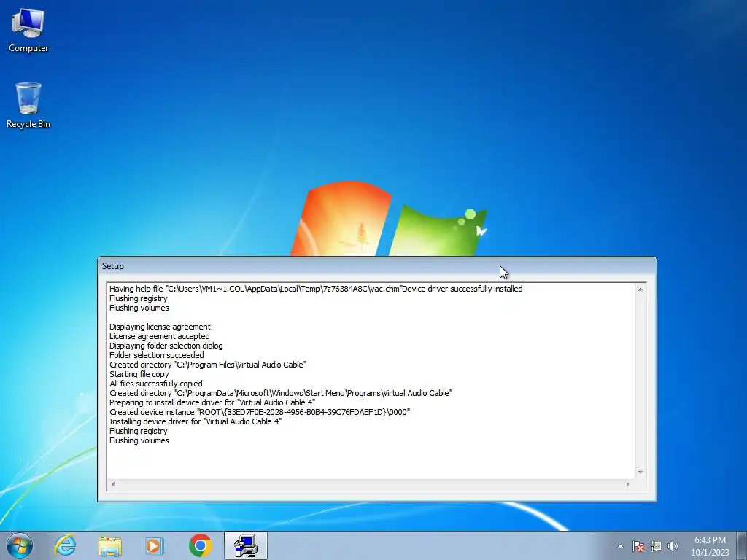Click the first 'Flushing volumes' line near top
Image resolution: width=747 pixels, height=560 pixels.
point(139,308)
